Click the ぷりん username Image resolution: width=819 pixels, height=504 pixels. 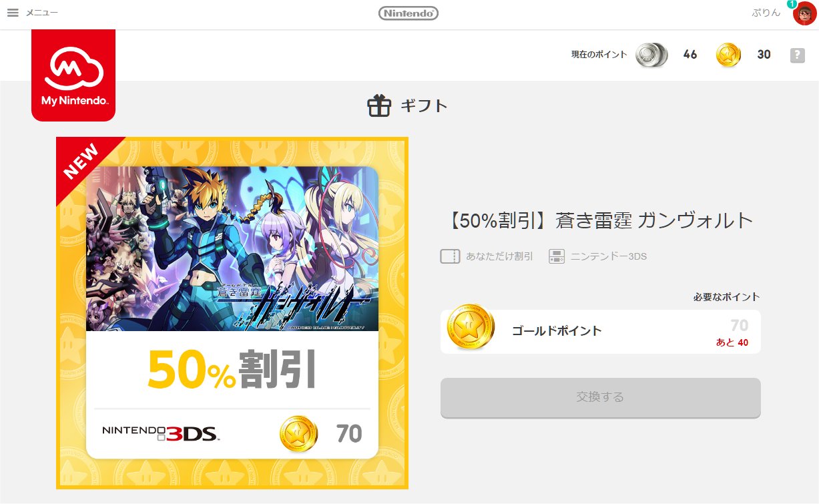pos(766,13)
